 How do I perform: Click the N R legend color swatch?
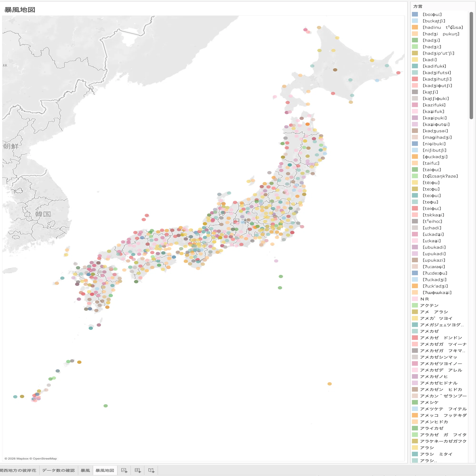click(415, 299)
